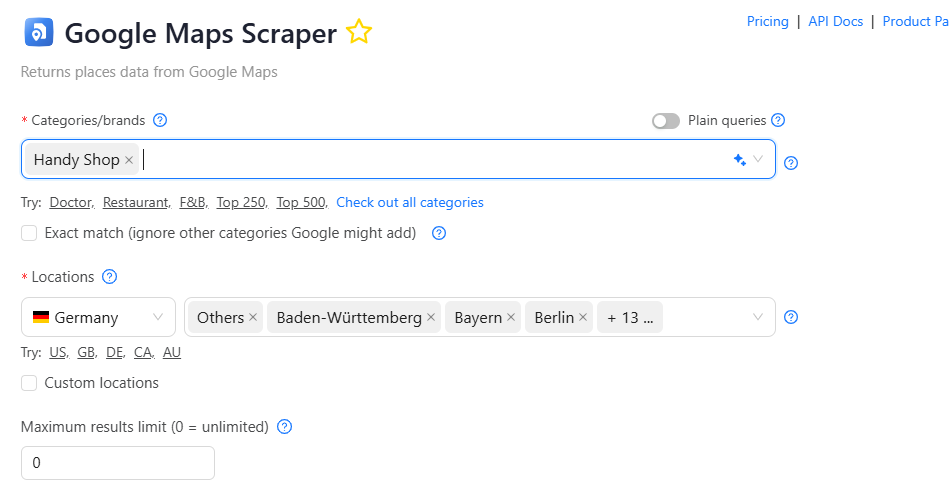Click help icon next to Maximum results limit
Viewport: 949px width, 493px height.
(284, 427)
